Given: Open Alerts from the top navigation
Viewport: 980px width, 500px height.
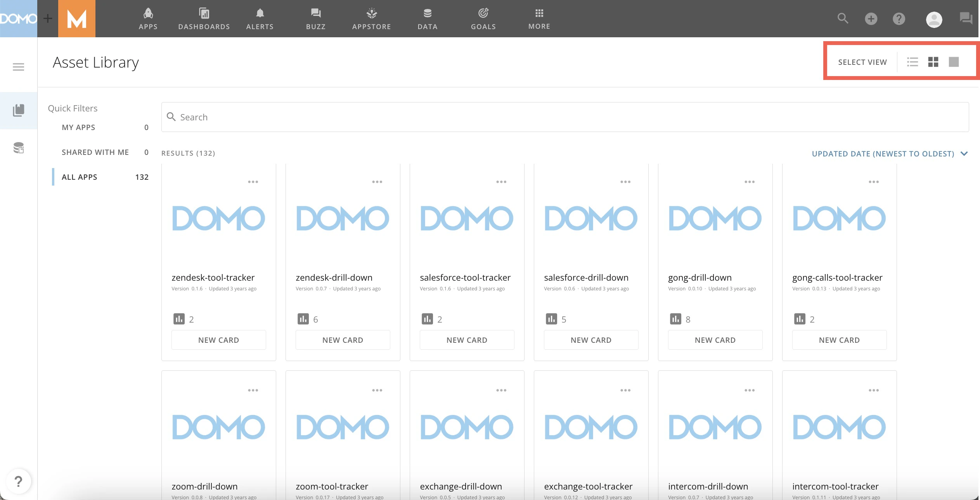Looking at the screenshot, I should point(260,19).
